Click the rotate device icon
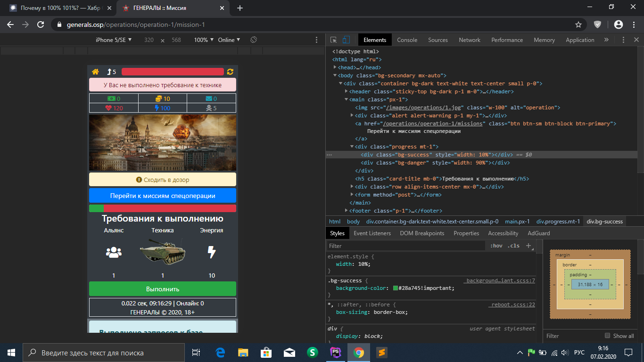This screenshot has height=362, width=644. tap(253, 40)
